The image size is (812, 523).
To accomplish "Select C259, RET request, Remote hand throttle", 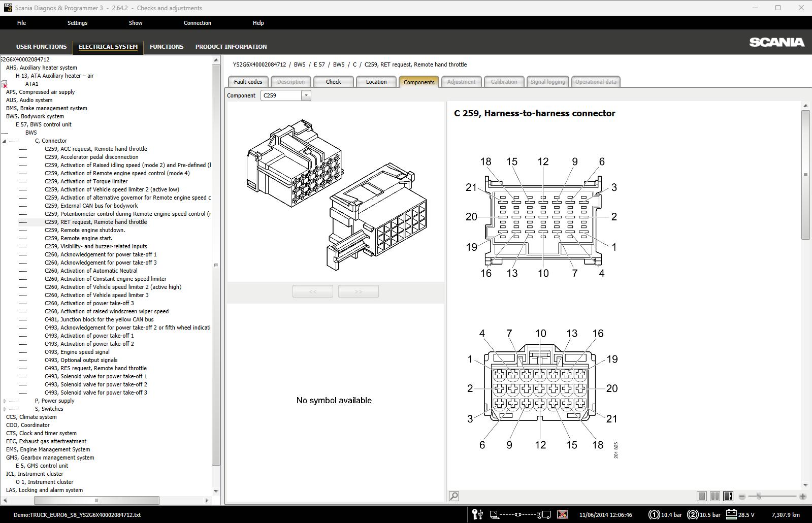I will pyautogui.click(x=96, y=222).
